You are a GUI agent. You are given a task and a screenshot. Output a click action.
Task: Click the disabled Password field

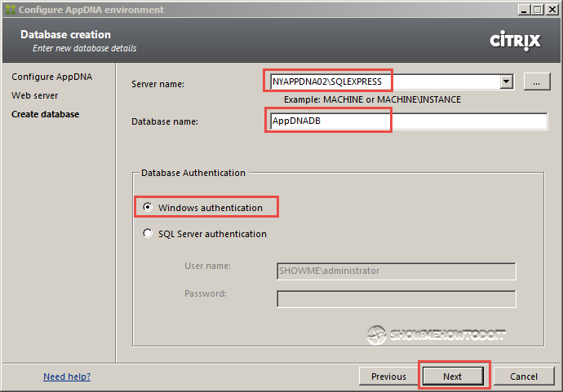pyautogui.click(x=397, y=299)
